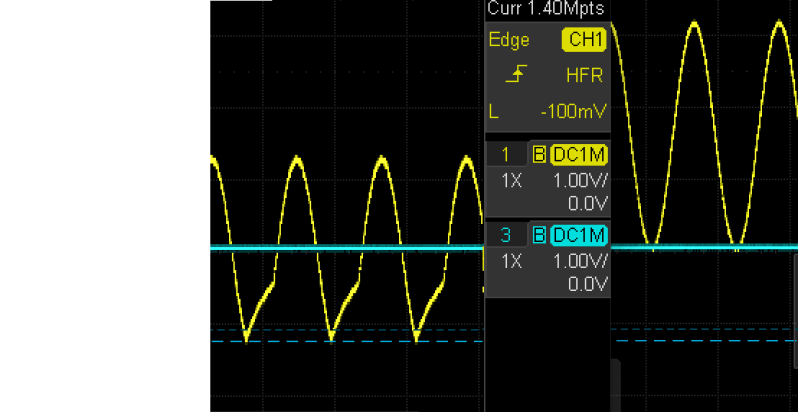
Task: Click channel 1 1X probe setting
Action: coord(511,180)
